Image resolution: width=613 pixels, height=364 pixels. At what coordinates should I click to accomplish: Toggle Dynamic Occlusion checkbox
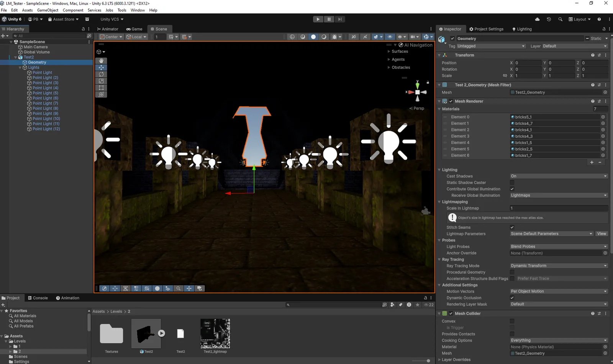coord(512,298)
